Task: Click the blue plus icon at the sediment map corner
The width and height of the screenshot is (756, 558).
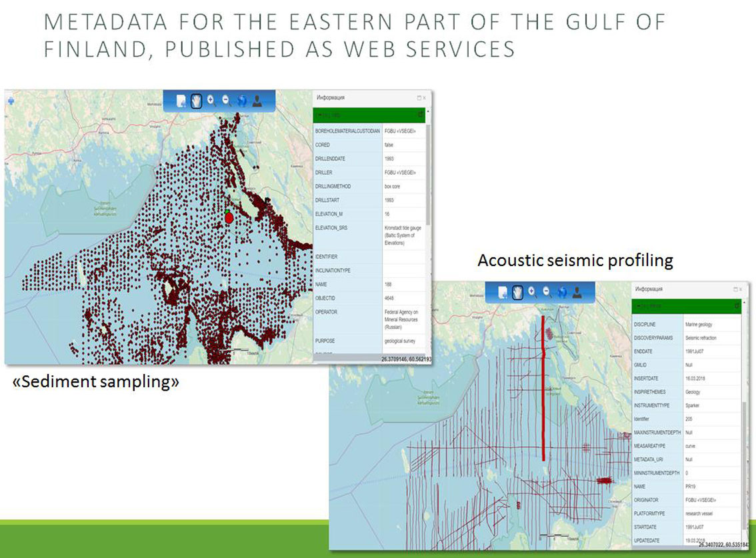Action: point(11,101)
